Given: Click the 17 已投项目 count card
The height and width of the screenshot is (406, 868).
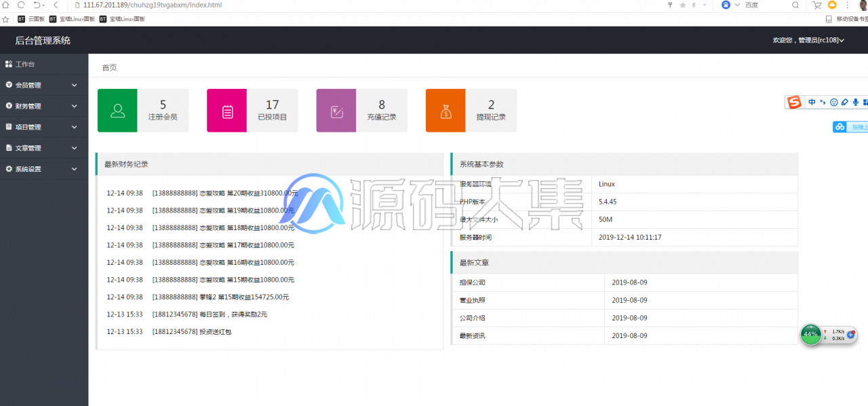Looking at the screenshot, I should [273, 111].
